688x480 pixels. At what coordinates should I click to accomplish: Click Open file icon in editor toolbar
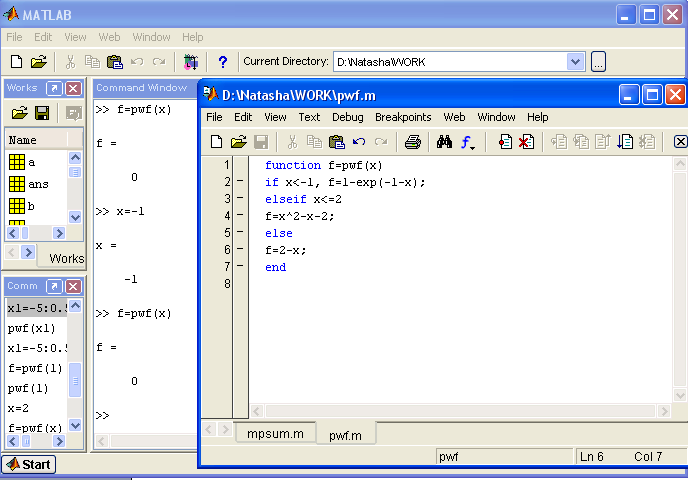[238, 142]
